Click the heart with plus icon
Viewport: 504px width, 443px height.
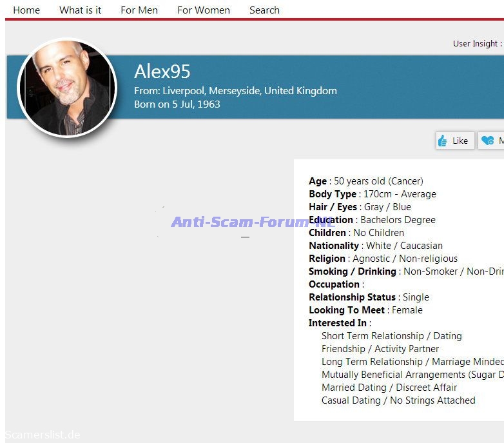coord(488,141)
